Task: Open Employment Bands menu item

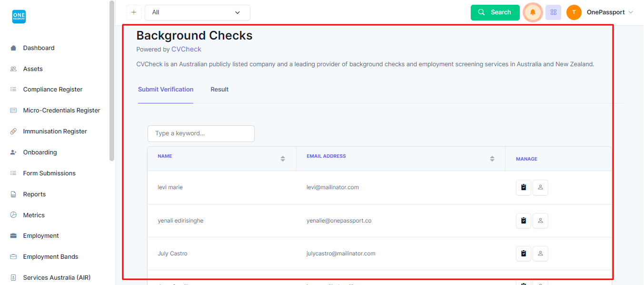Action: pos(50,257)
